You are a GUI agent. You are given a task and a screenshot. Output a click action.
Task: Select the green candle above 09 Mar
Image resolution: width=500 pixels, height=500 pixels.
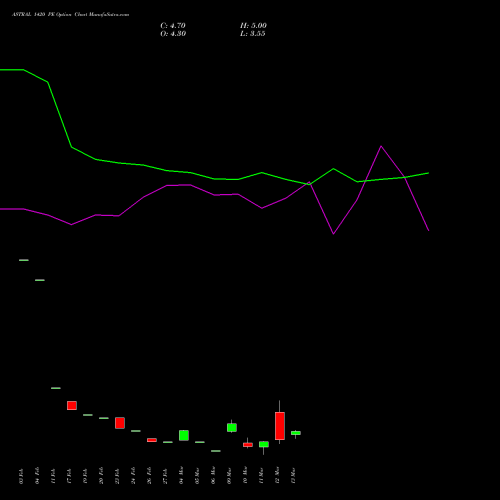tap(232, 427)
